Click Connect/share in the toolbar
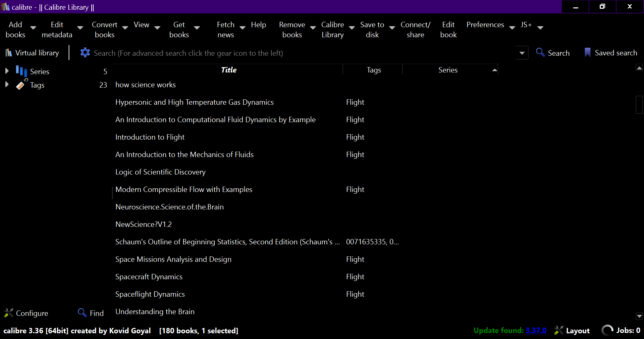Viewport: 644px width, 339px height. point(416,30)
